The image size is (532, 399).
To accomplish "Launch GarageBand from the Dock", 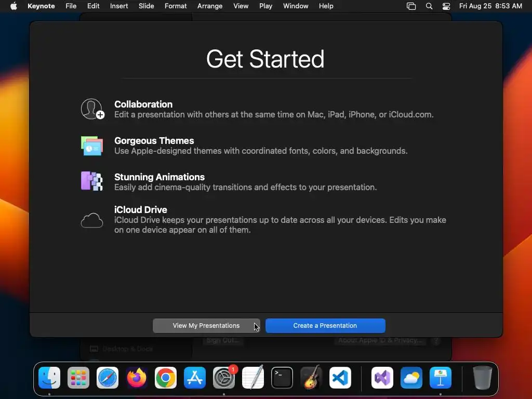I will click(x=311, y=378).
